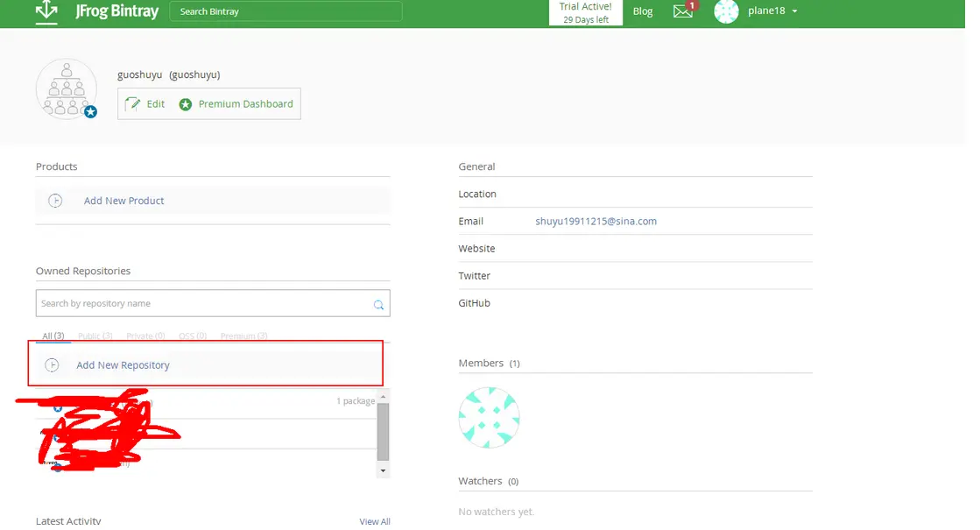The width and height of the screenshot is (980, 530).
Task: Focus the Search Bintray field
Action: 286,11
